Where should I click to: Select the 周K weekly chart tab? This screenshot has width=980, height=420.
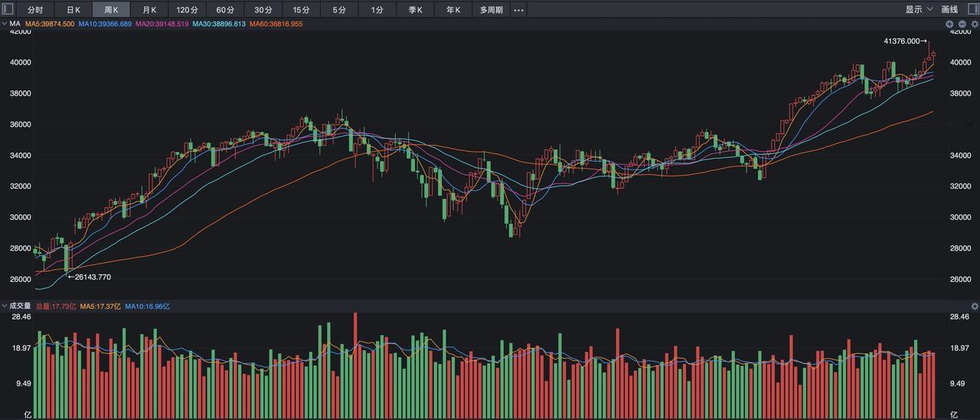111,10
